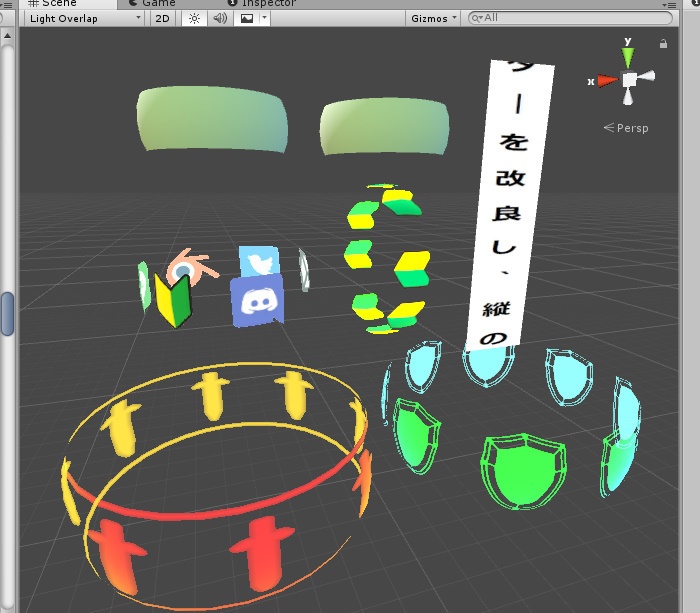Toggle scene lighting sun icon
The image size is (700, 613).
click(194, 18)
